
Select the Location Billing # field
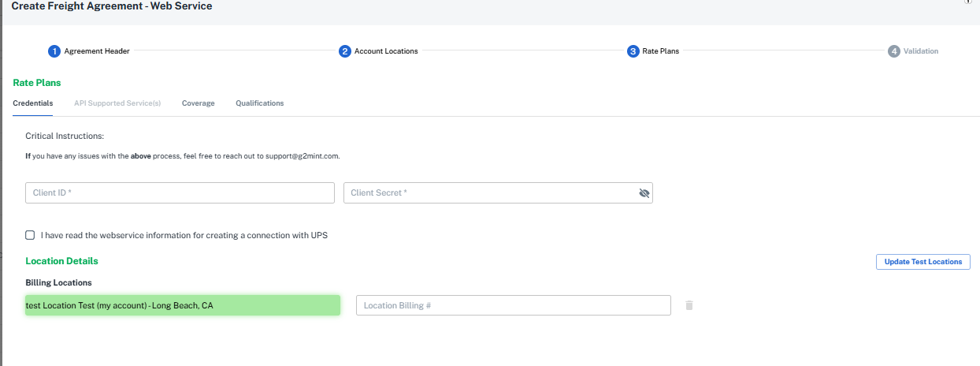[513, 305]
